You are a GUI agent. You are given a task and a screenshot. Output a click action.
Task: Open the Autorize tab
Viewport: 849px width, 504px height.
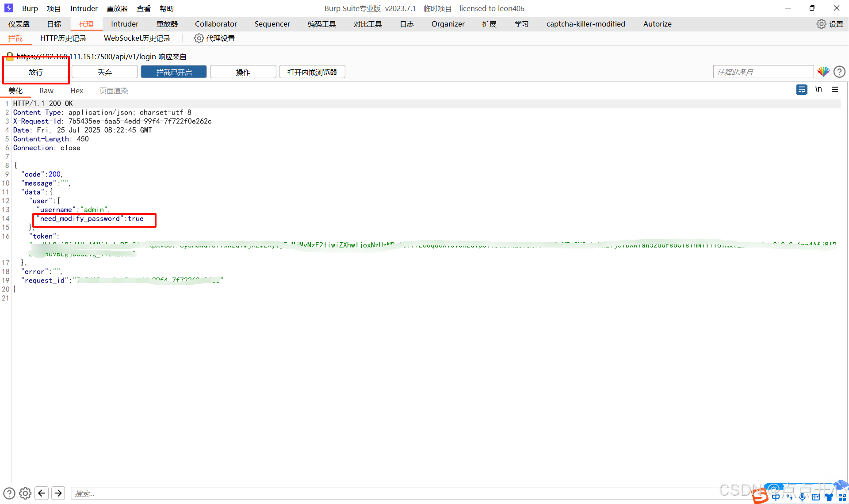(x=658, y=24)
